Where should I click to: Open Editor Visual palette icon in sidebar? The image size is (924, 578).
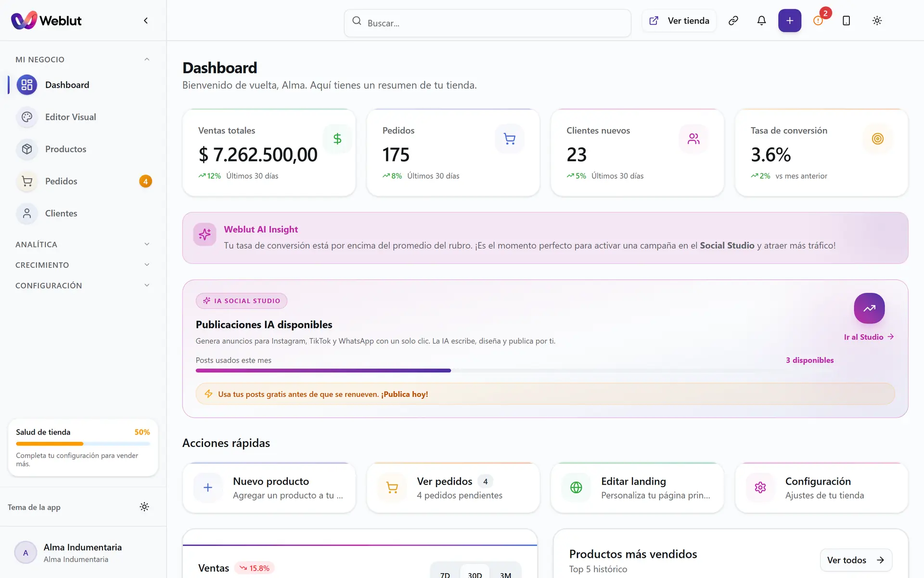(x=27, y=117)
